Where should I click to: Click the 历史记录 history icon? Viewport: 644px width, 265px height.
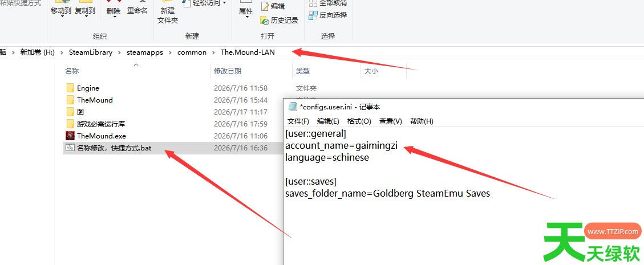[265, 20]
